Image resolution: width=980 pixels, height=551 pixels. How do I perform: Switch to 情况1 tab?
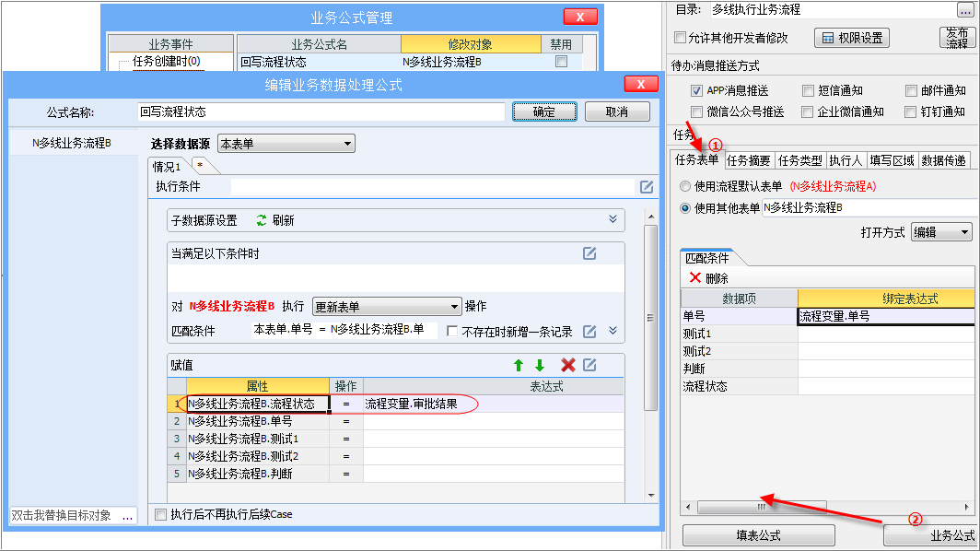point(167,167)
